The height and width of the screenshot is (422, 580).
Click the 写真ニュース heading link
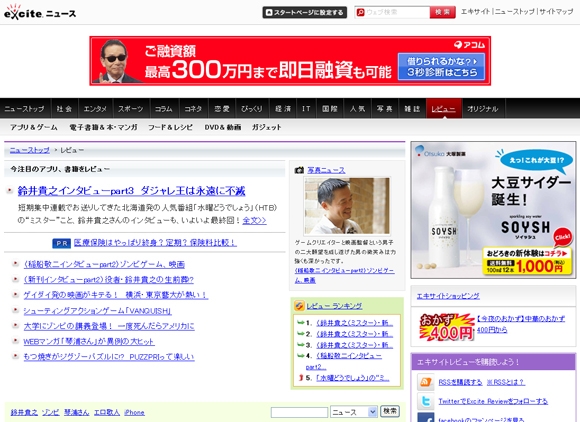[x=326, y=170]
